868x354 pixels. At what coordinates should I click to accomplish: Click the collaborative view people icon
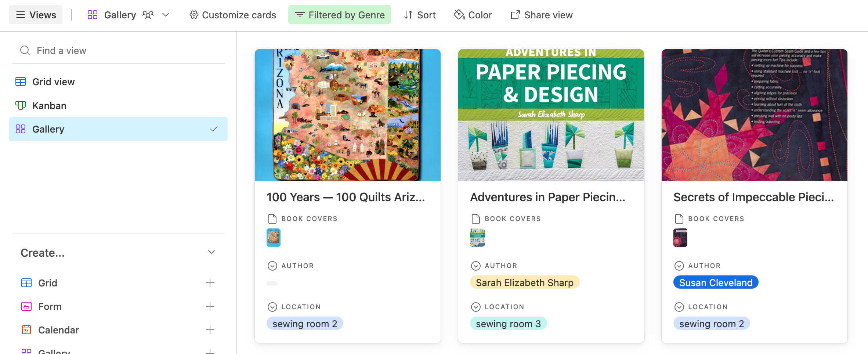tap(148, 15)
